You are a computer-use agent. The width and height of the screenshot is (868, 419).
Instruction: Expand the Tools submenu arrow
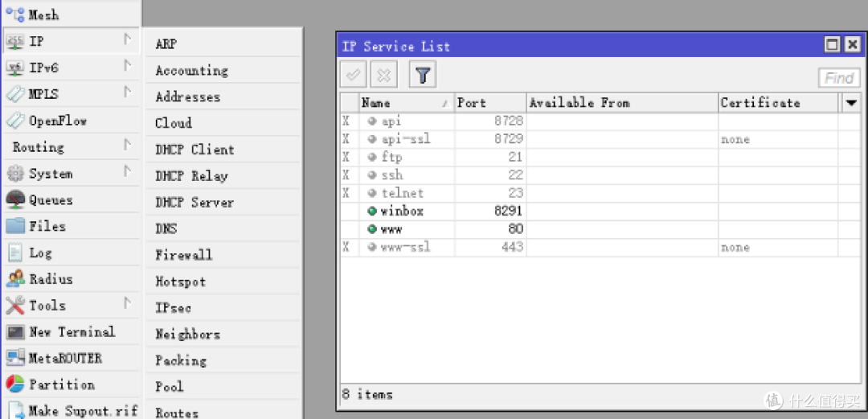127,303
